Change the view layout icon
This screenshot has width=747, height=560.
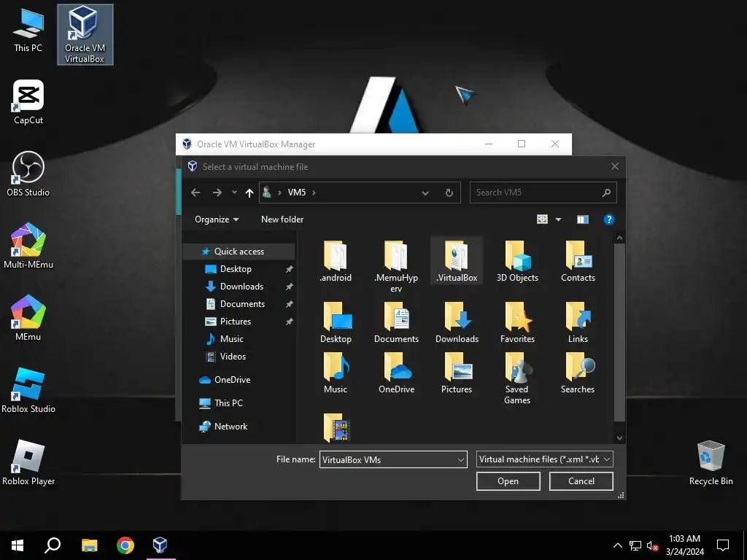pyautogui.click(x=542, y=219)
